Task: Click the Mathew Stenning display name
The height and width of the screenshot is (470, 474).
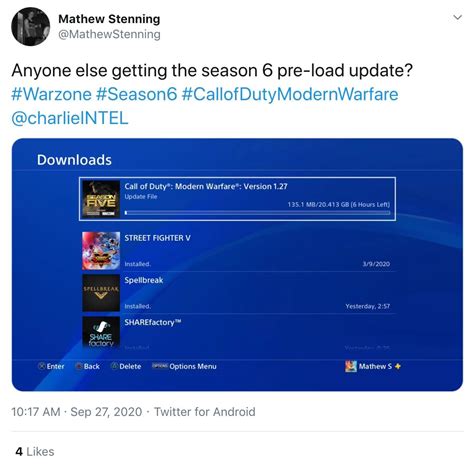Action: [x=109, y=19]
